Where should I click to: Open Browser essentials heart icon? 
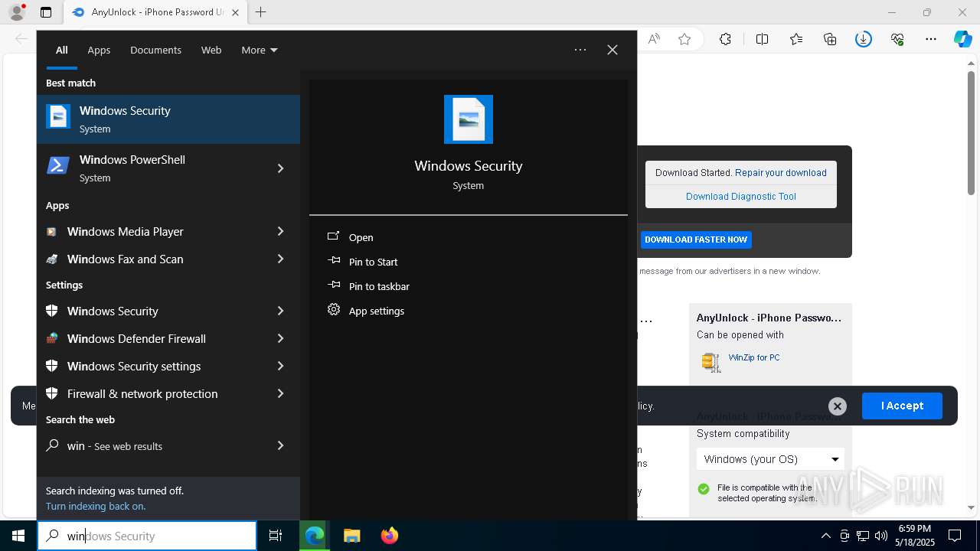click(x=897, y=39)
